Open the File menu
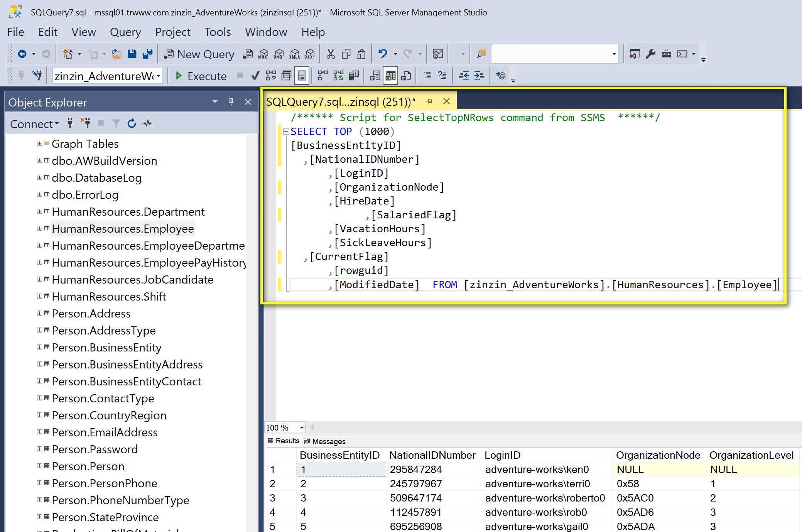 coord(15,32)
